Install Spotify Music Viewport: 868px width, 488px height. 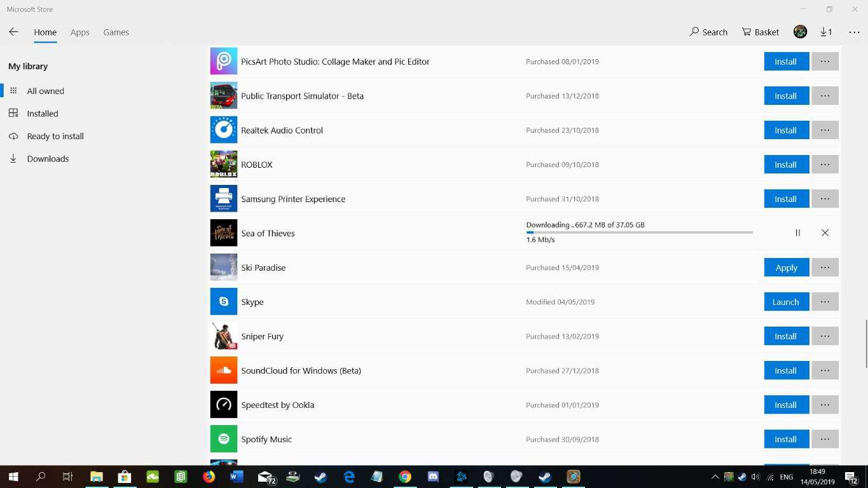point(786,438)
